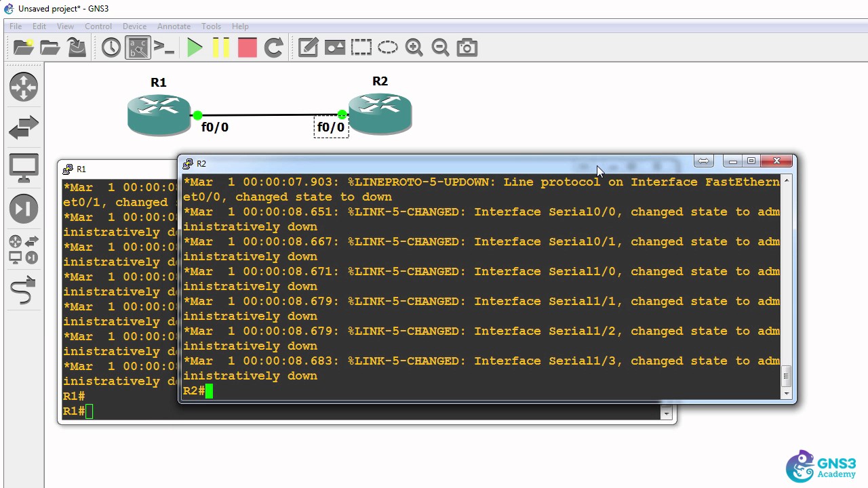Stop all devices with red square
The image size is (868, 488).
[248, 47]
